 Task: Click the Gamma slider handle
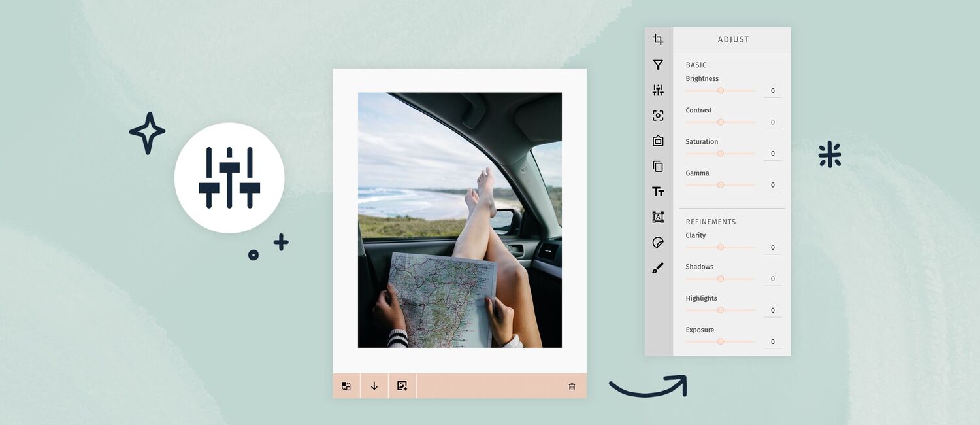pyautogui.click(x=721, y=185)
